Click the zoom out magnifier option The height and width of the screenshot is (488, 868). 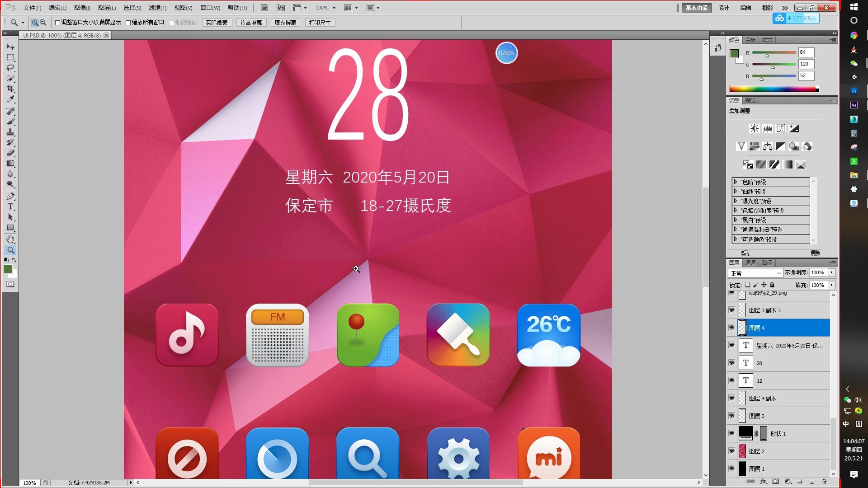tap(43, 22)
